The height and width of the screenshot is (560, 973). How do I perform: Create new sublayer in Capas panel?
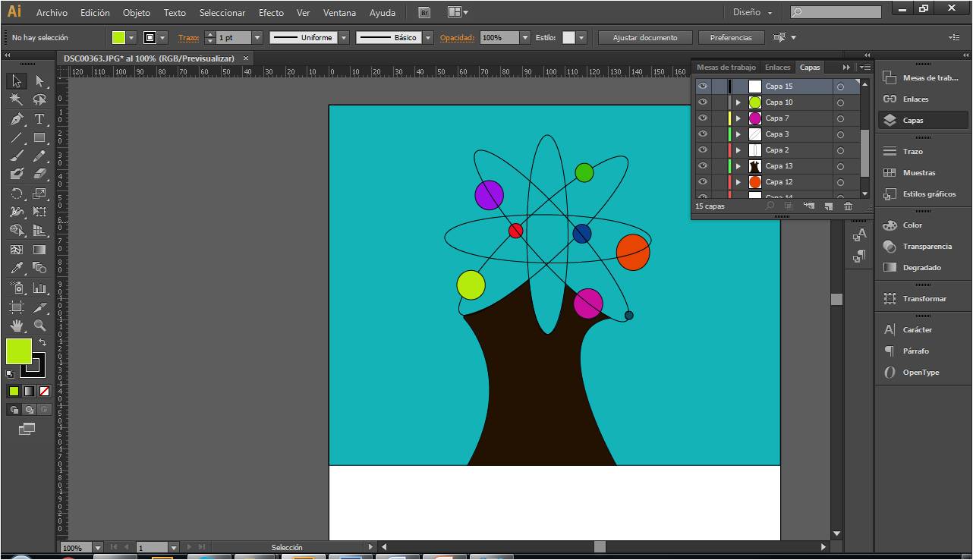(809, 206)
